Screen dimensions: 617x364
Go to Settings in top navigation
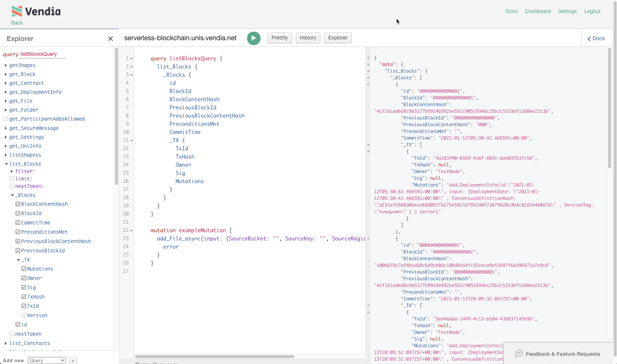coord(567,11)
